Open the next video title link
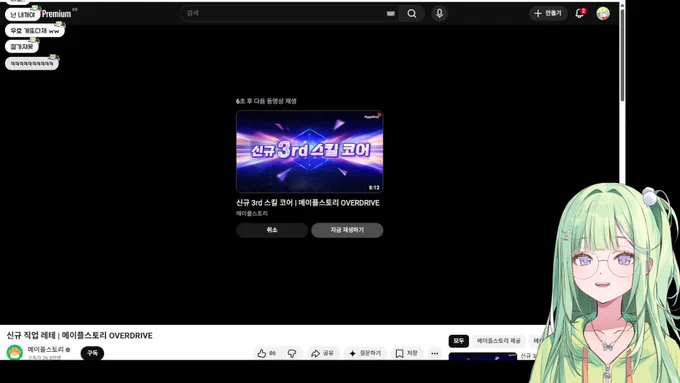The width and height of the screenshot is (680, 383). (x=307, y=203)
